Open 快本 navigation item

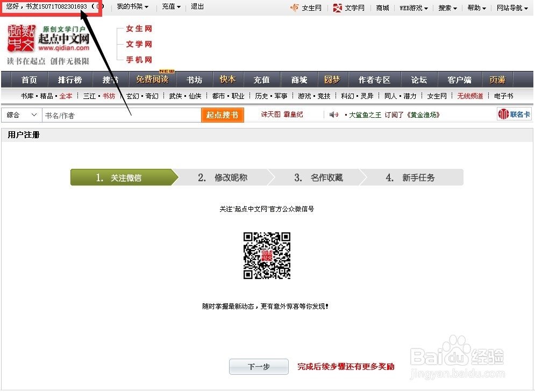click(x=227, y=80)
